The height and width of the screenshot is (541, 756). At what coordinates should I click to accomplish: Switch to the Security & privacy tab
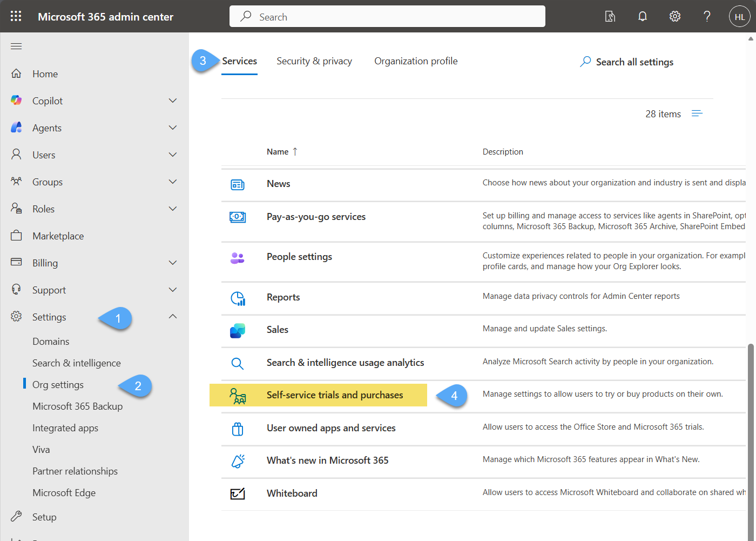coord(314,61)
